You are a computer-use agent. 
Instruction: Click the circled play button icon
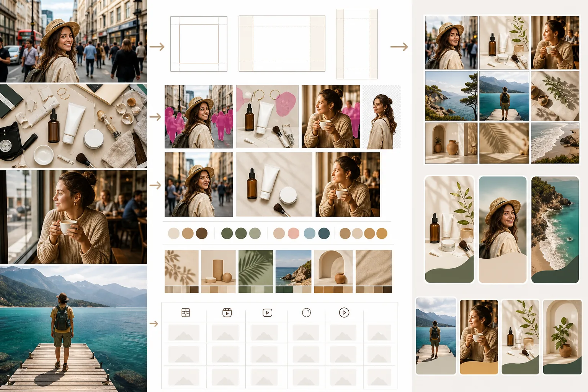[344, 313]
